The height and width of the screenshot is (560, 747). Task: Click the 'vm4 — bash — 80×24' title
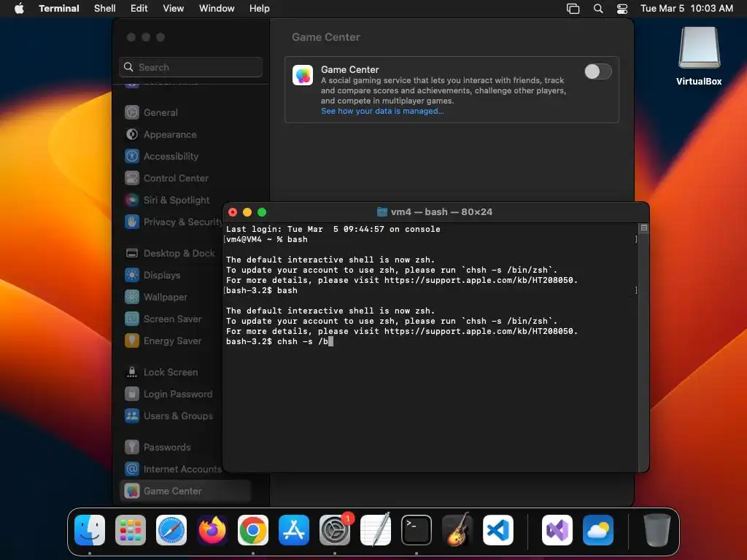click(441, 212)
